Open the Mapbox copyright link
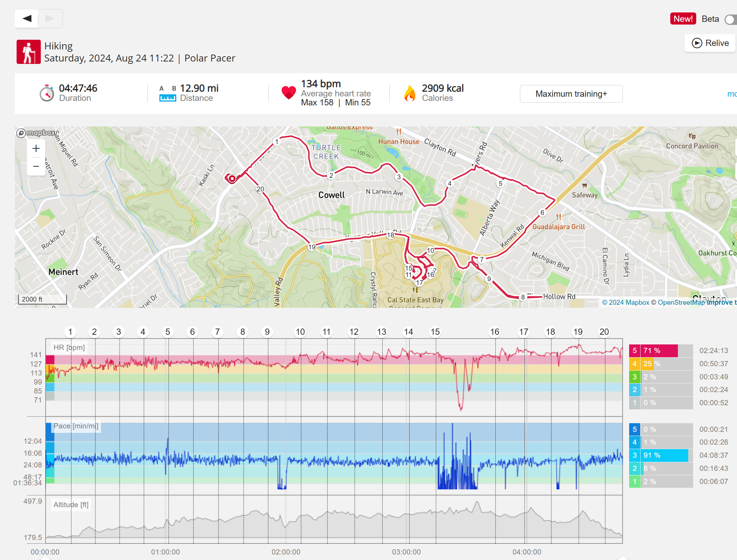Screen dimensions: 737x560 [626, 303]
